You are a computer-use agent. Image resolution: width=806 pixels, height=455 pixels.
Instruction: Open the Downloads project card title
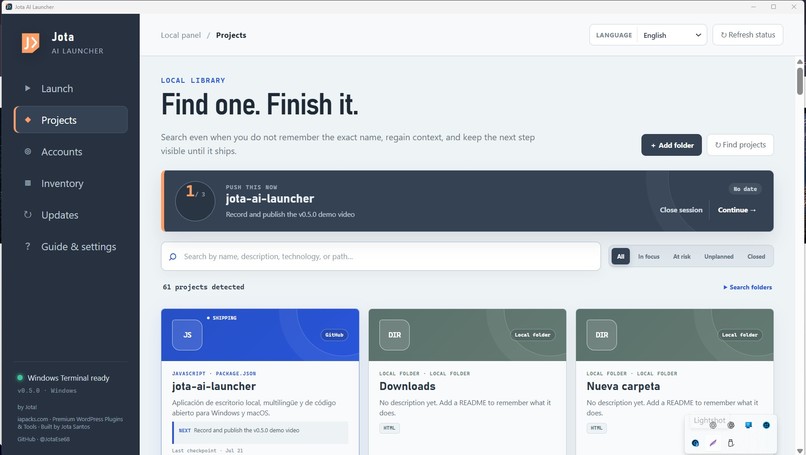point(407,386)
